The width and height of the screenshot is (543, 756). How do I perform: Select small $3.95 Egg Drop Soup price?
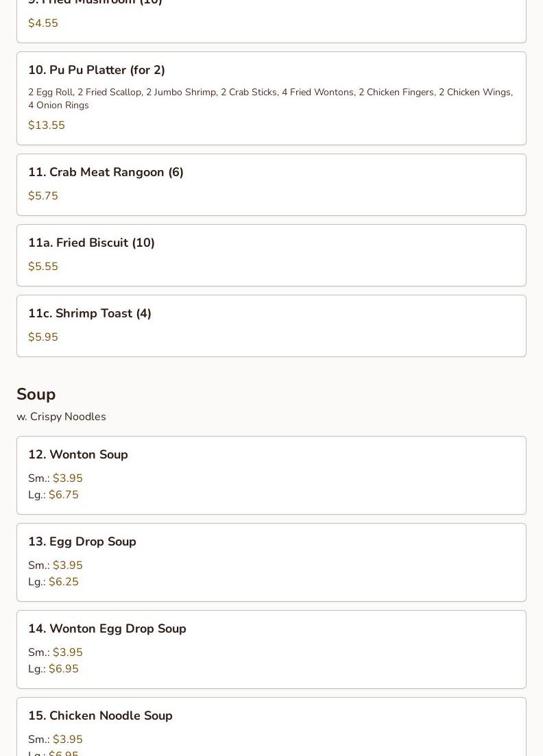[67, 565]
